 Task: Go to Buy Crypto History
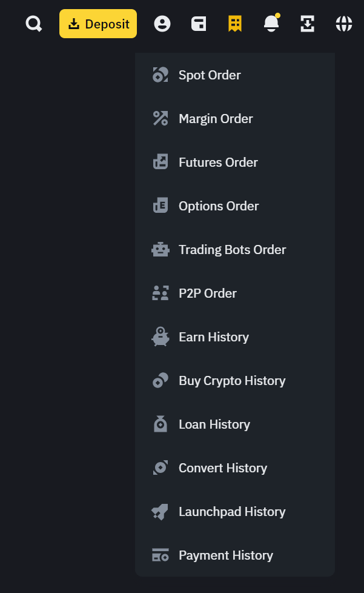tap(235, 381)
